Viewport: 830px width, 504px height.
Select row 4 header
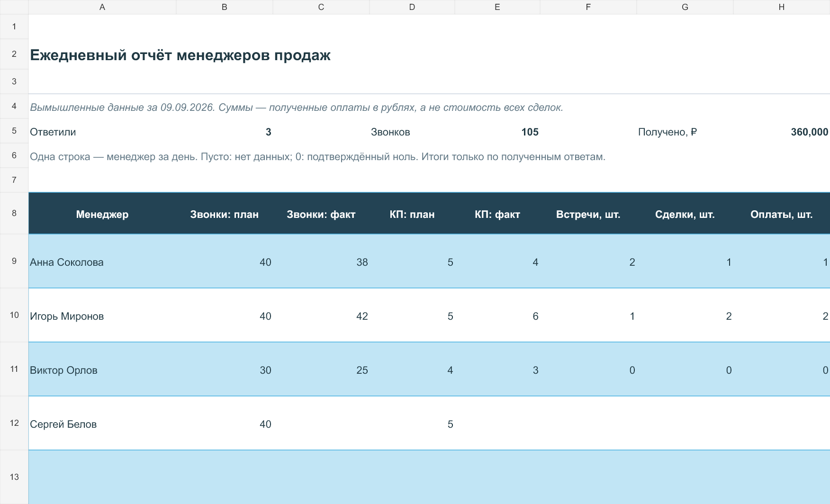pos(14,106)
